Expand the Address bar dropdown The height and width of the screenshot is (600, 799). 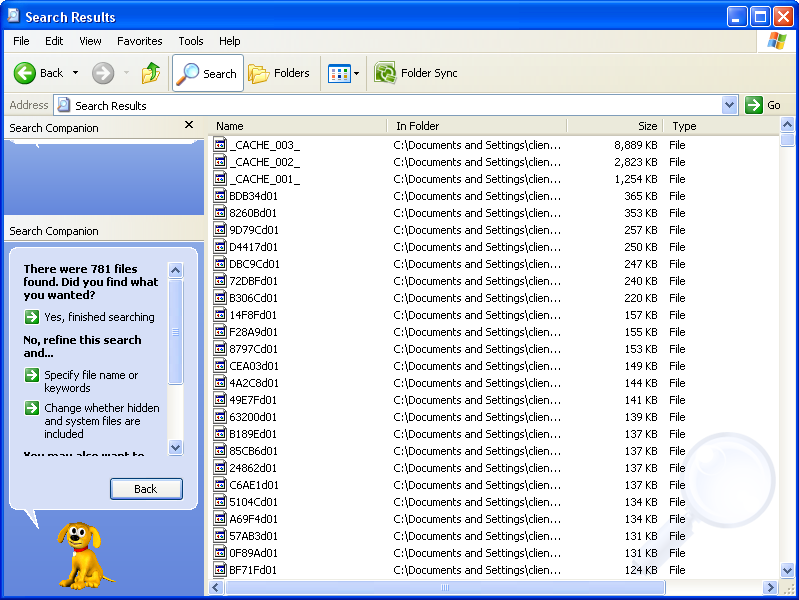coord(729,106)
